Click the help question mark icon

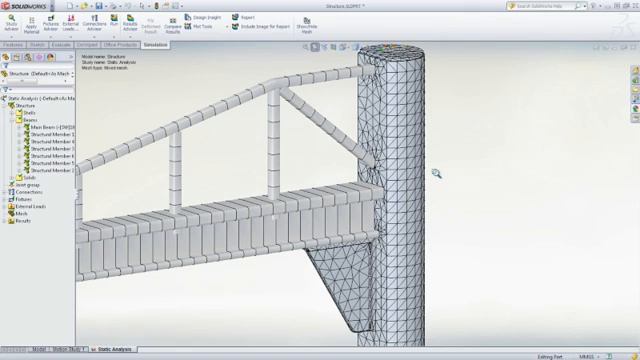593,6
